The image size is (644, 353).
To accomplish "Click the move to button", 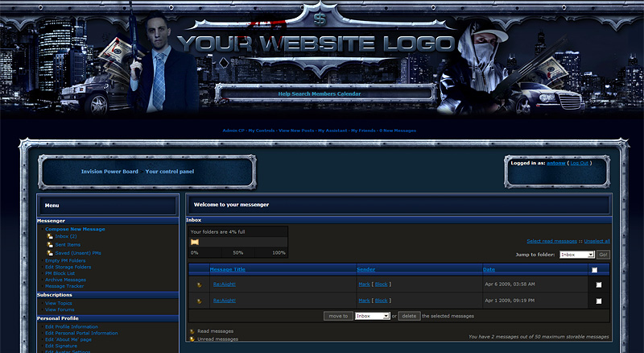I will coord(338,316).
